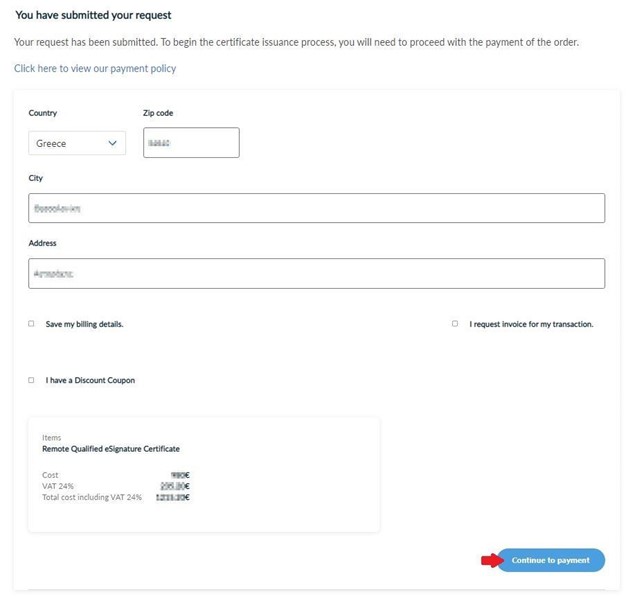Click Remote Qualified eSignature Certificate item name
The width and height of the screenshot is (635, 599).
pyautogui.click(x=111, y=450)
